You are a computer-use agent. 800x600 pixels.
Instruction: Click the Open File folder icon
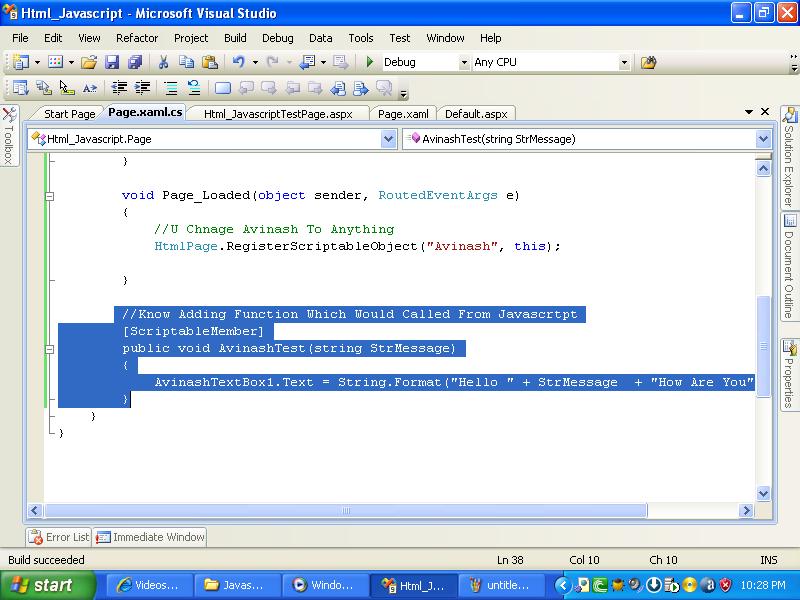coord(89,62)
